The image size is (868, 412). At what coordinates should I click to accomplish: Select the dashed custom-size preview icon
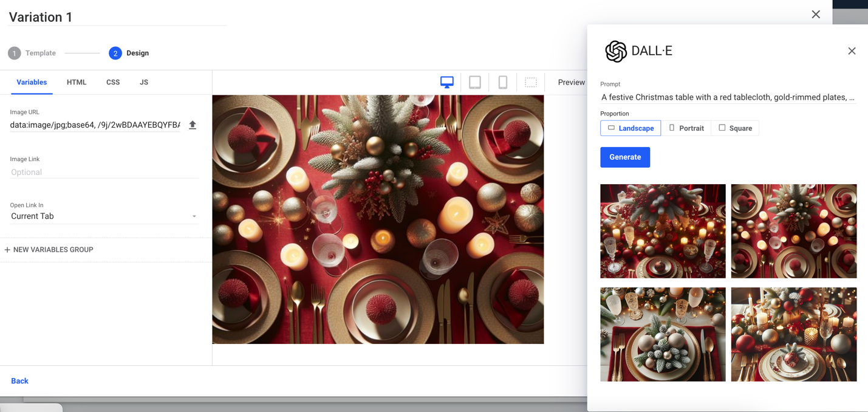point(531,83)
